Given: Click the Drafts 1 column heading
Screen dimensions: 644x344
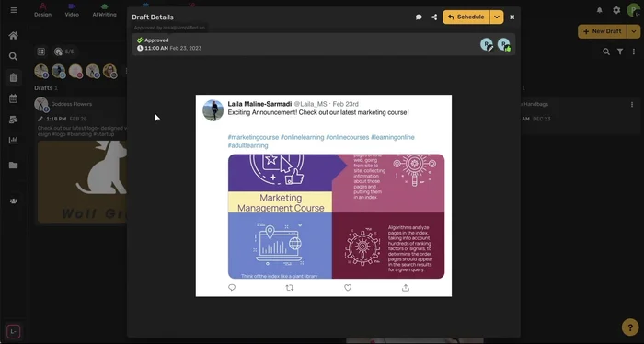Looking at the screenshot, I should pos(46,88).
